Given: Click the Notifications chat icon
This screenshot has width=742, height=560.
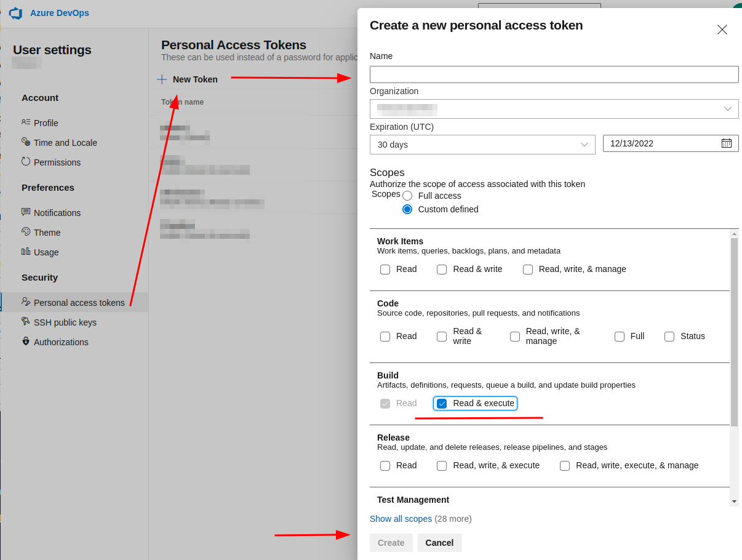Looking at the screenshot, I should tap(26, 212).
